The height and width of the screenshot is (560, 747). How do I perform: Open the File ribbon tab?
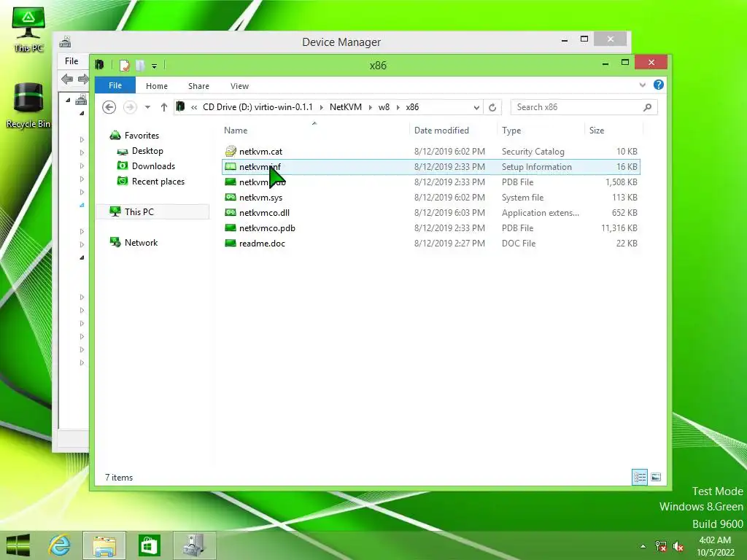[x=115, y=85]
